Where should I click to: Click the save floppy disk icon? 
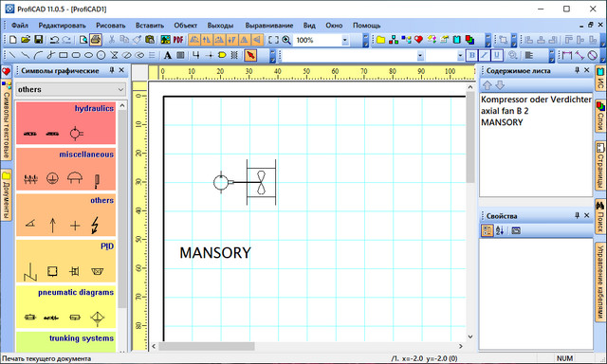pos(38,40)
